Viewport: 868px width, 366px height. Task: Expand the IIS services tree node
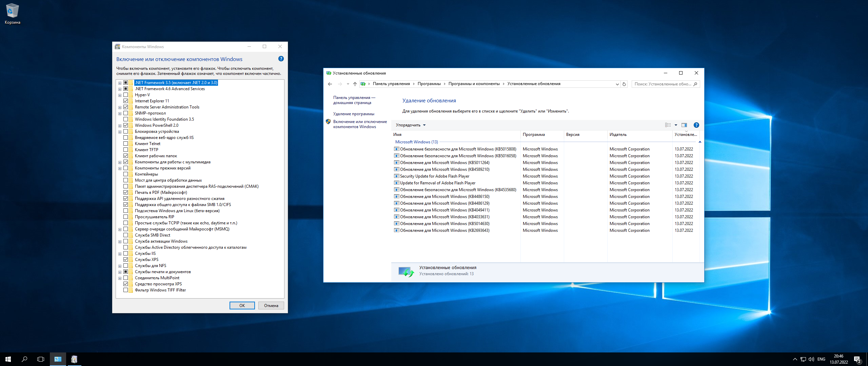[120, 254]
